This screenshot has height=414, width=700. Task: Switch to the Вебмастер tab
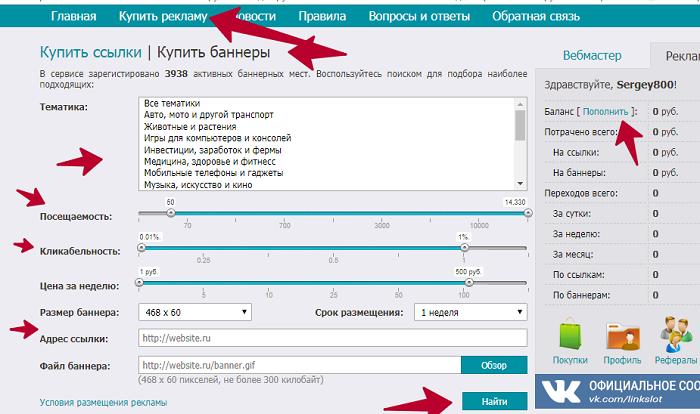pyautogui.click(x=592, y=55)
